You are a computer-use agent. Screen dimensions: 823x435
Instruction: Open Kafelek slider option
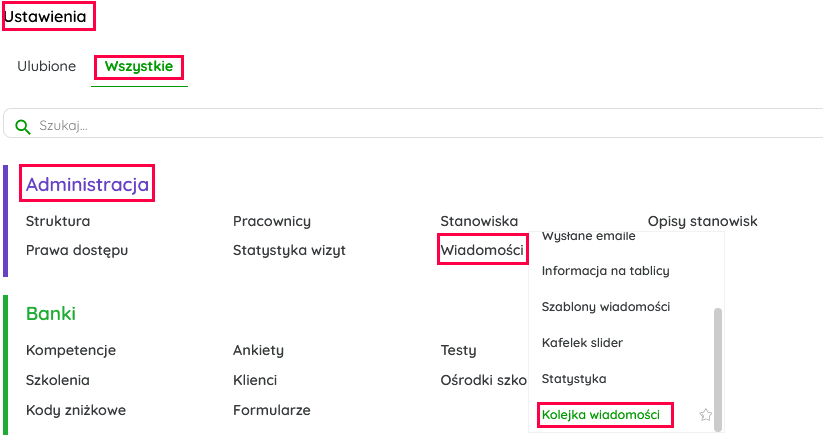582,343
